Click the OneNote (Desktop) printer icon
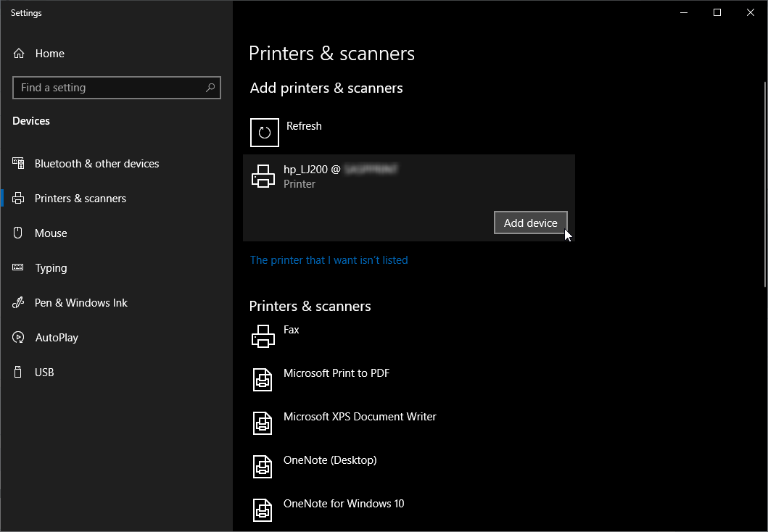 [x=263, y=467]
